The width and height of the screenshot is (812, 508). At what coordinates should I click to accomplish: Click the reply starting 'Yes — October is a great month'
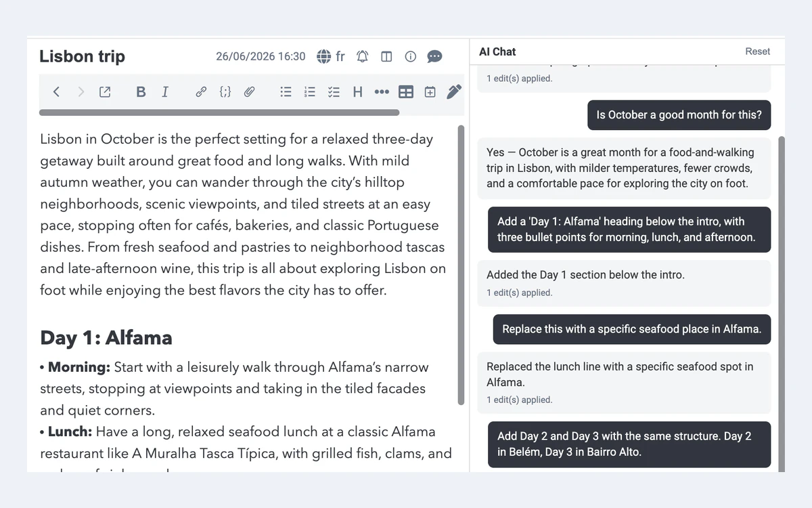point(625,168)
